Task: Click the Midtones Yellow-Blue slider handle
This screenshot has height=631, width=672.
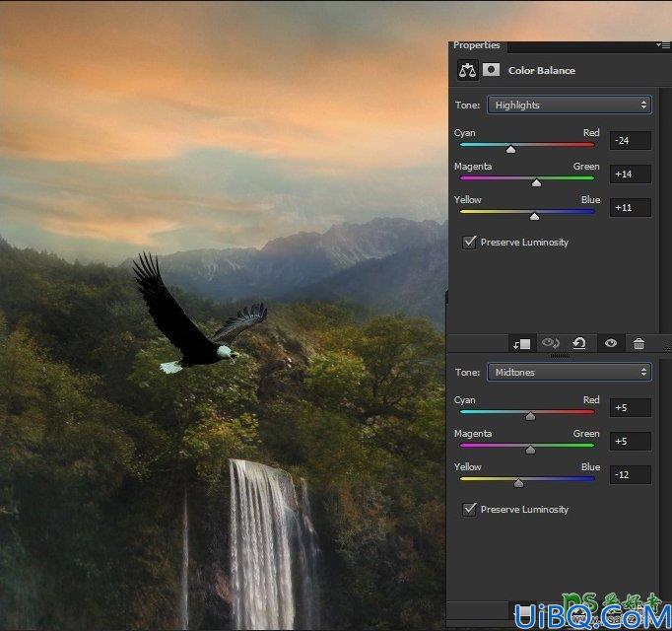Action: pos(518,483)
